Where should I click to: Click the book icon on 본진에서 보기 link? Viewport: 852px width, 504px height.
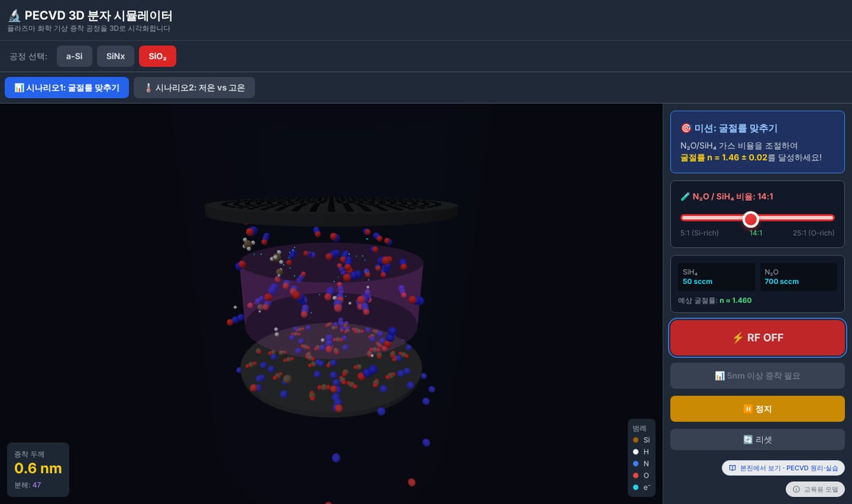(x=732, y=468)
